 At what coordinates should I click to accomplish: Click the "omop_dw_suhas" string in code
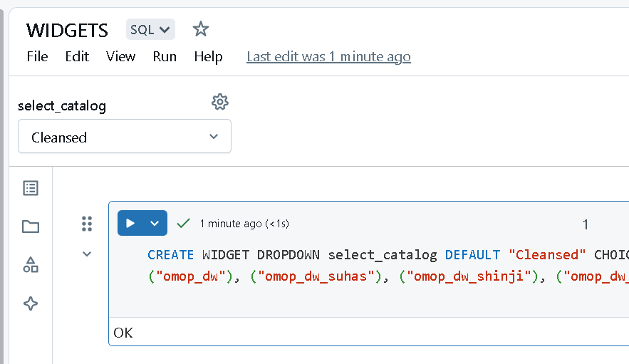tap(320, 276)
